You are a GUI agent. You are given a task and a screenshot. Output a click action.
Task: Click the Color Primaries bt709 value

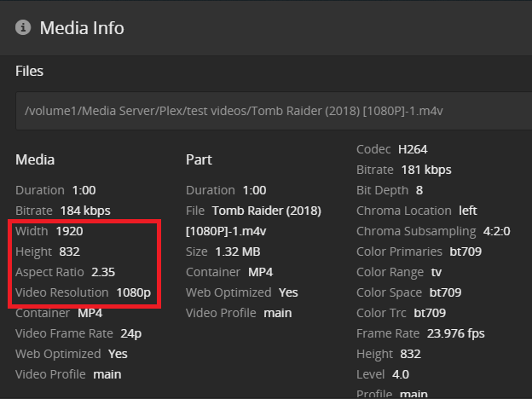[x=465, y=252]
